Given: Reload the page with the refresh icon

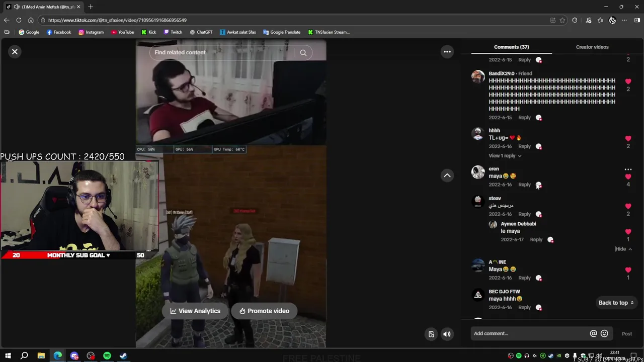Looking at the screenshot, I should pyautogui.click(x=19, y=20).
